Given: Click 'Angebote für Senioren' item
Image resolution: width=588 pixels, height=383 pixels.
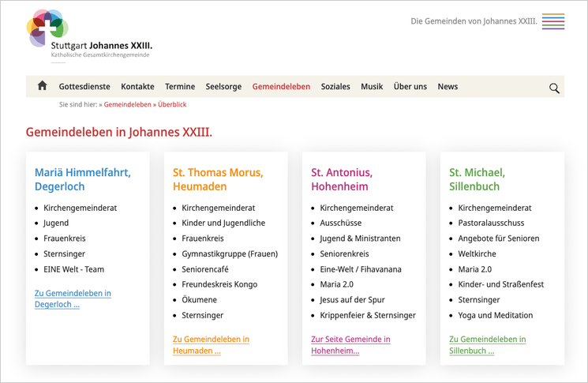Looking at the screenshot, I should [x=499, y=238].
